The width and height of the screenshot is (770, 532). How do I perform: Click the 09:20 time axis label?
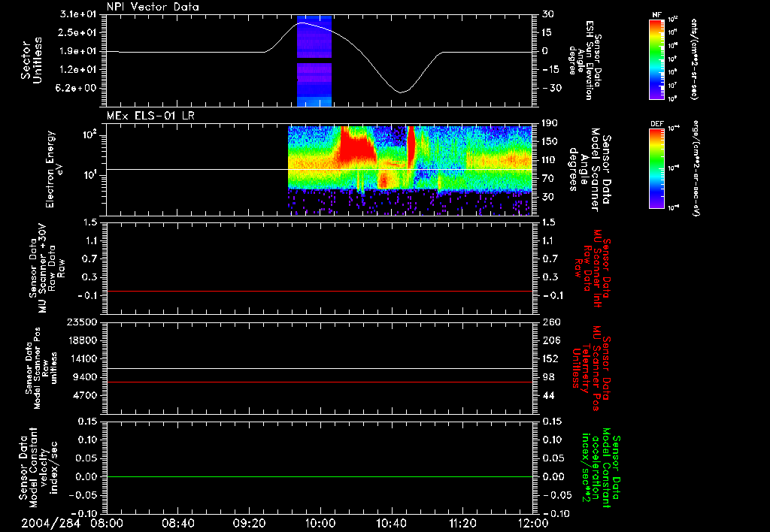pos(250,523)
